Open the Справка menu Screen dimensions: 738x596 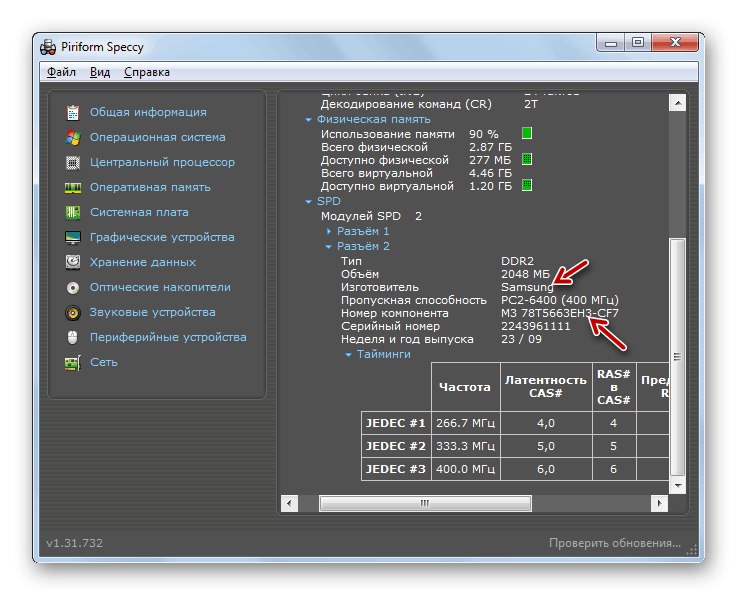[146, 72]
